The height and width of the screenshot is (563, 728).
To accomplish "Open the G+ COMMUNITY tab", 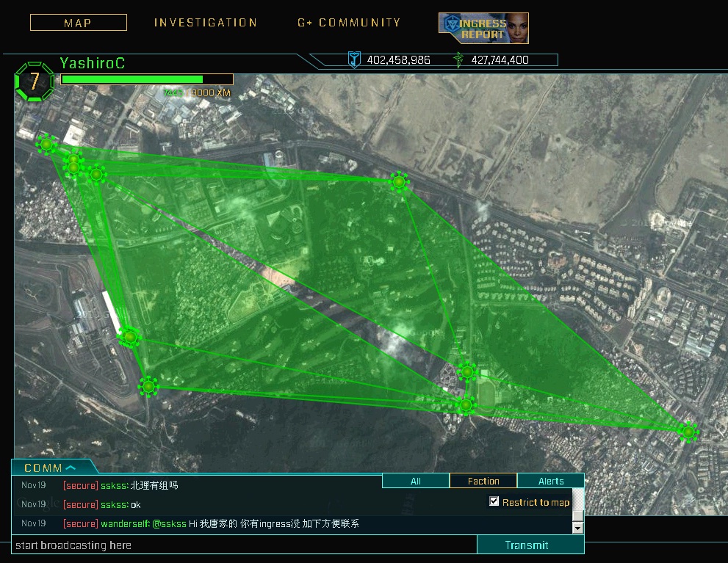I will point(349,23).
